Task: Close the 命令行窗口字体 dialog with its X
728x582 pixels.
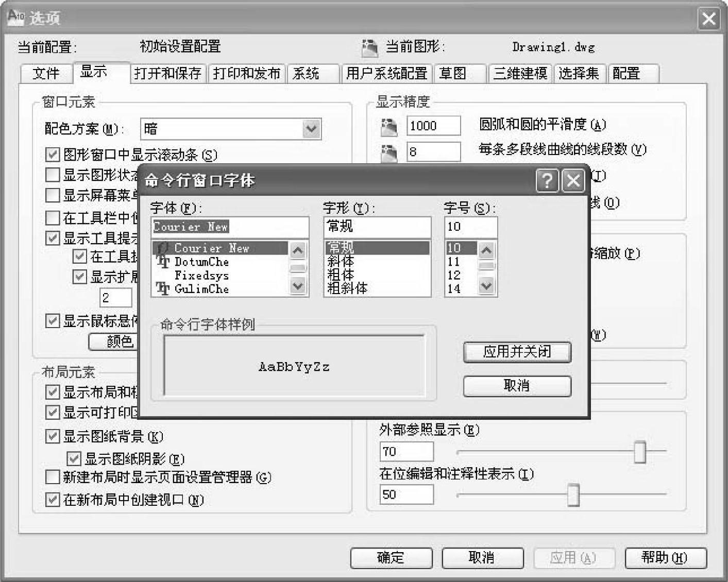Action: point(573,181)
